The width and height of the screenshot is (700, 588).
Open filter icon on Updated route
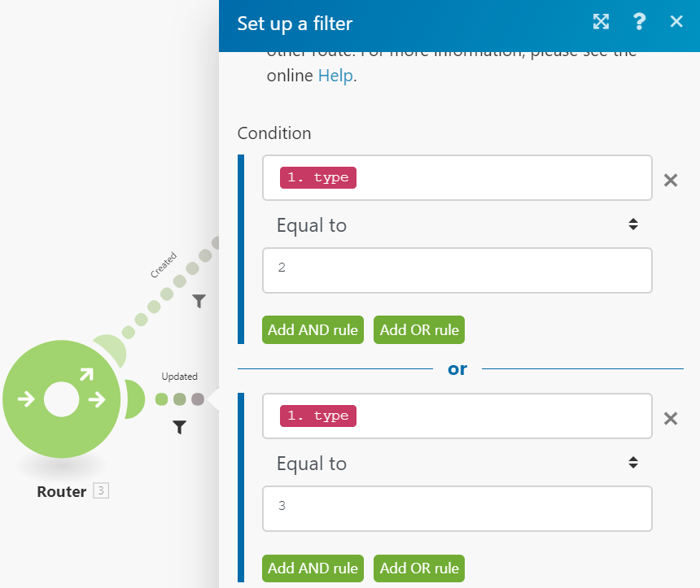click(179, 427)
